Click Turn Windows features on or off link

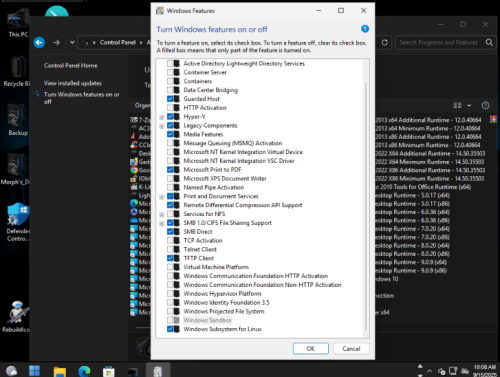click(81, 98)
